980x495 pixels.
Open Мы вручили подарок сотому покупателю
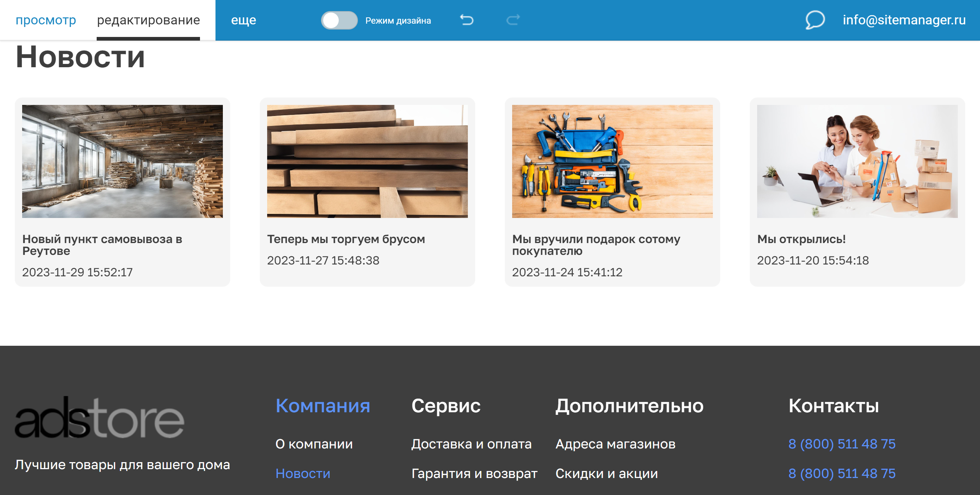pos(596,245)
